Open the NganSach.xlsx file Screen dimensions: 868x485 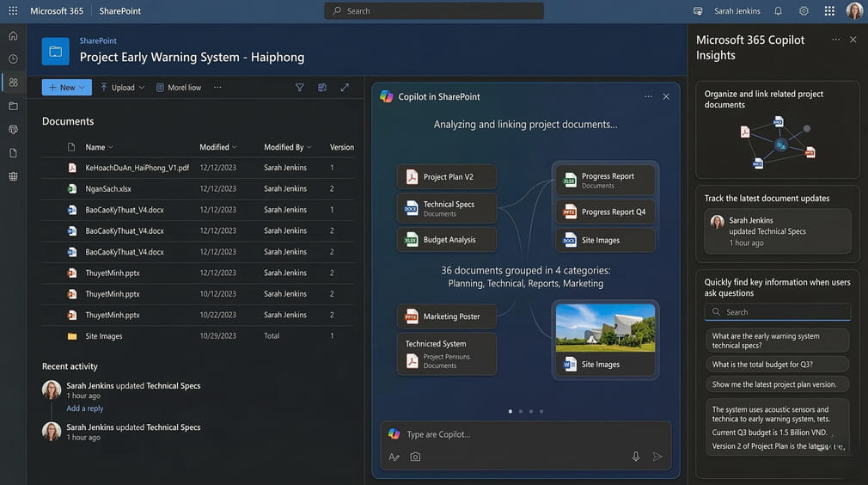(x=108, y=189)
